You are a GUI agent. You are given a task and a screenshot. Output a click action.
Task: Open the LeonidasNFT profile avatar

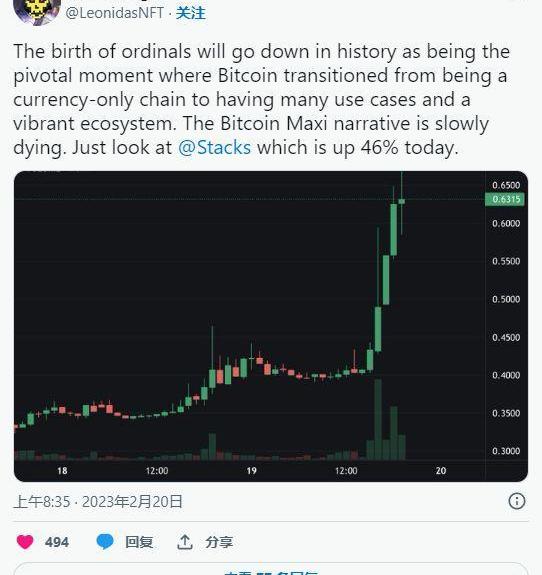tap(37, 11)
